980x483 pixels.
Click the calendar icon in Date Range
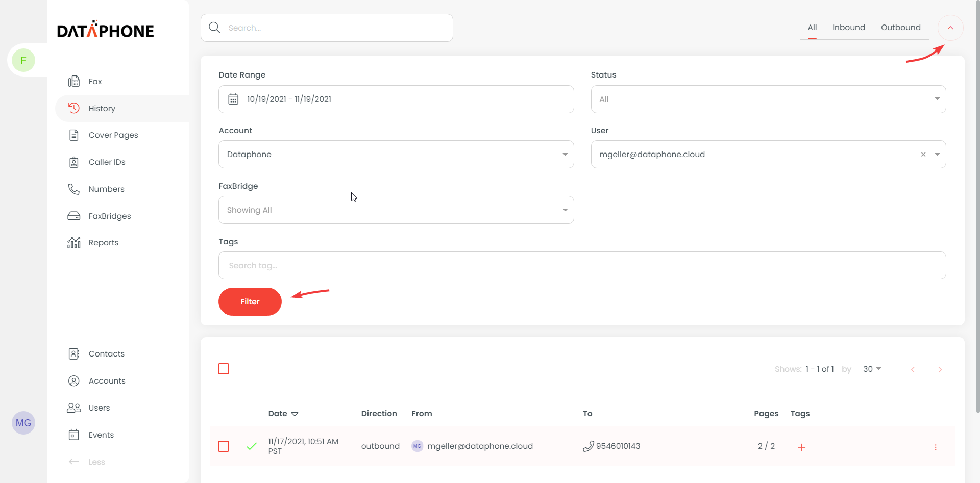pyautogui.click(x=233, y=99)
